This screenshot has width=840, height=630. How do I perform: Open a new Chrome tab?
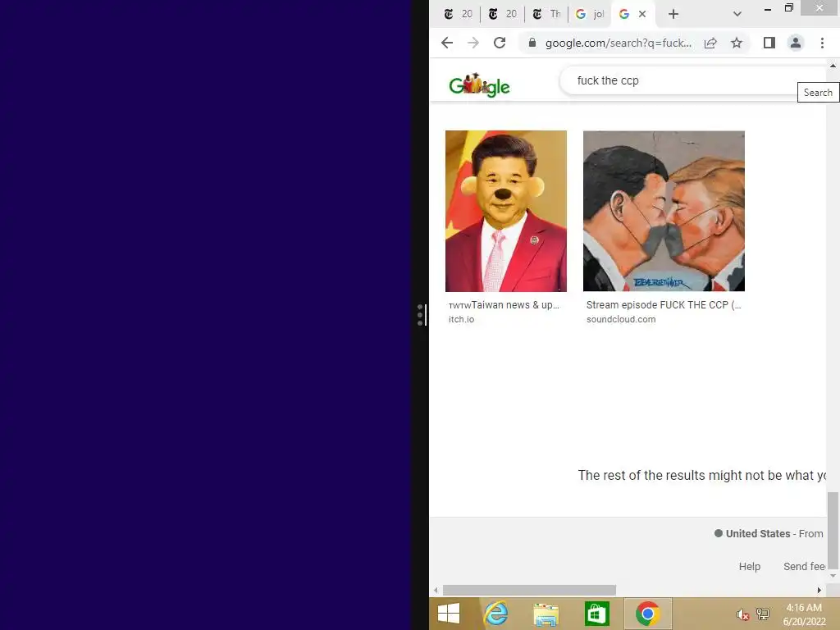click(673, 15)
